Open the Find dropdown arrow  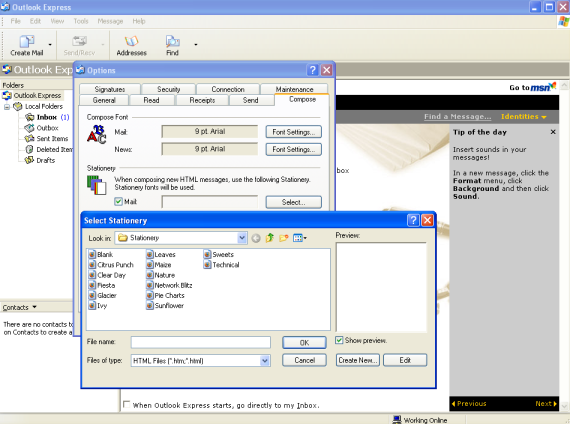click(x=196, y=45)
